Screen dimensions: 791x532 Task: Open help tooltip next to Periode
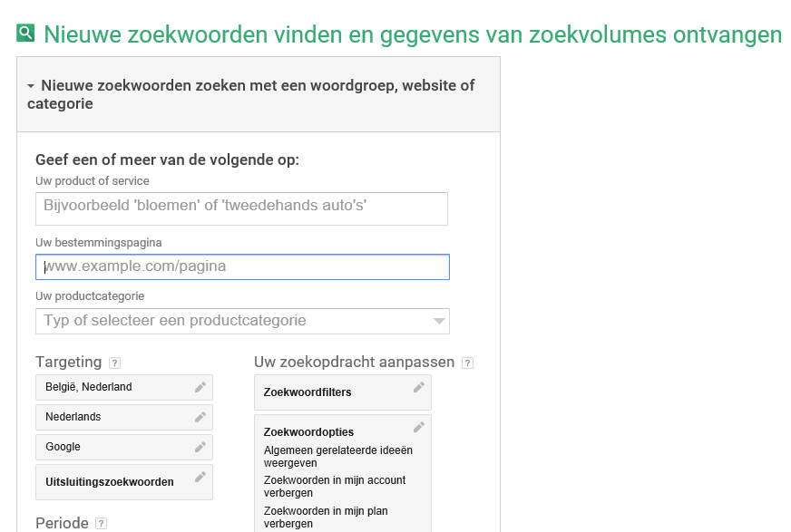click(x=101, y=524)
